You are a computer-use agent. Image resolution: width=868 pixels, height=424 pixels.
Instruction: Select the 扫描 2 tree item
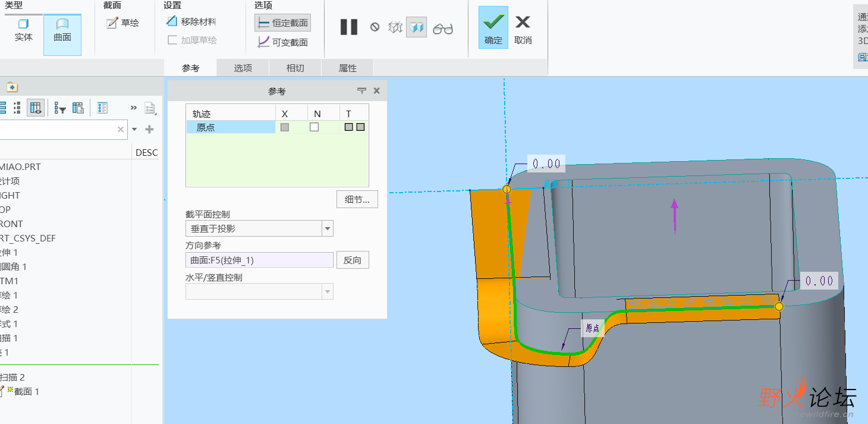tap(12, 378)
